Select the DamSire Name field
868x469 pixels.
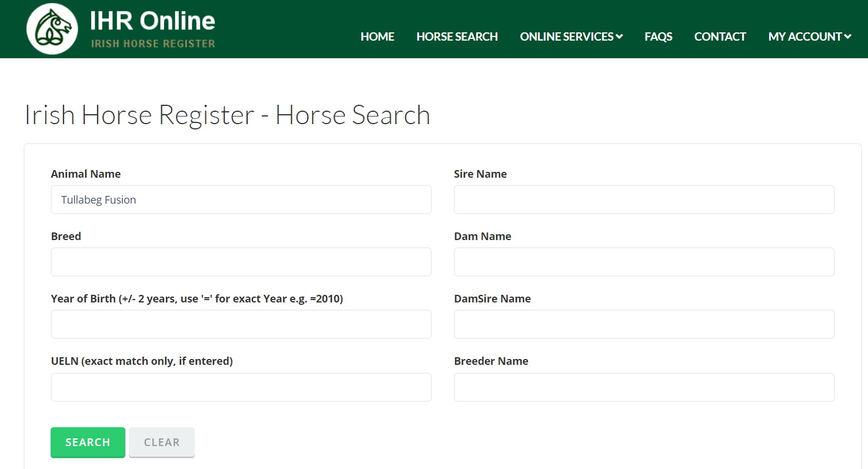[644, 324]
